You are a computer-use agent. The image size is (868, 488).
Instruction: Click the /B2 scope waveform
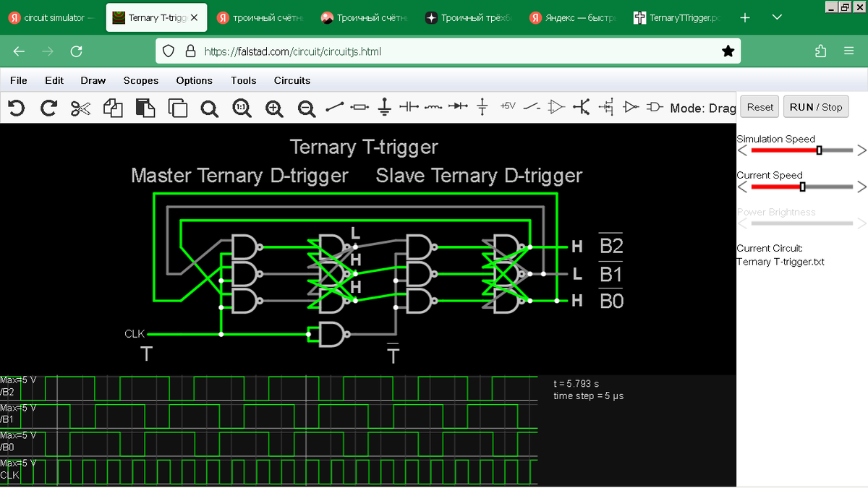coord(269,388)
